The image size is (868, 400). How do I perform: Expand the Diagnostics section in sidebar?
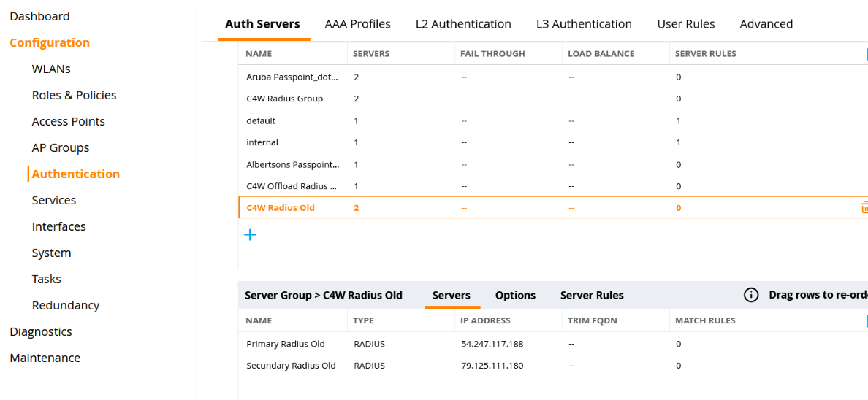point(41,331)
